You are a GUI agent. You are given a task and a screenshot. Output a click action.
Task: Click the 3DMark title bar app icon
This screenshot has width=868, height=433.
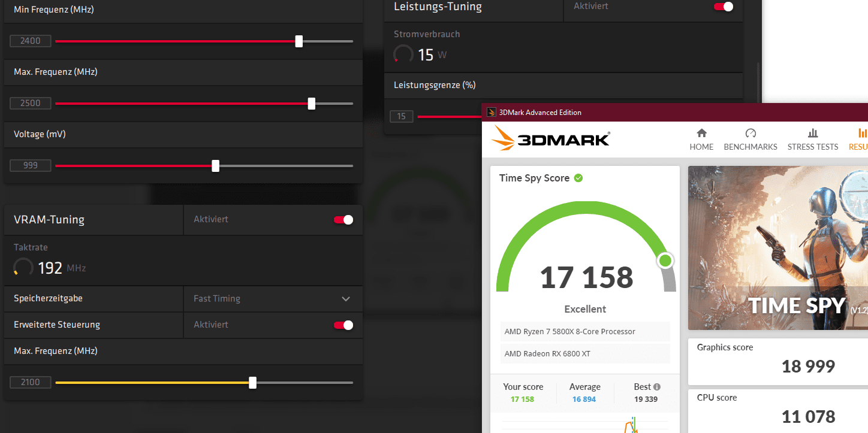coord(492,112)
